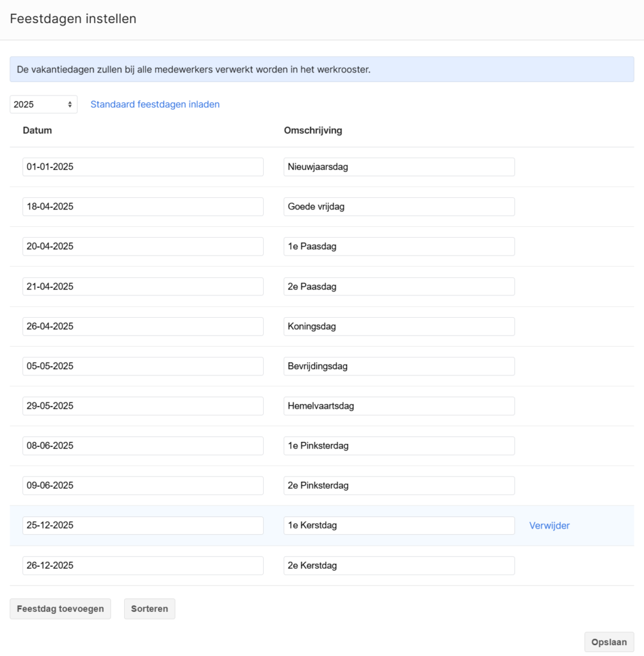Focus the 08-06-2025 date field
Image resolution: width=644 pixels, height=656 pixels.
[x=143, y=445]
